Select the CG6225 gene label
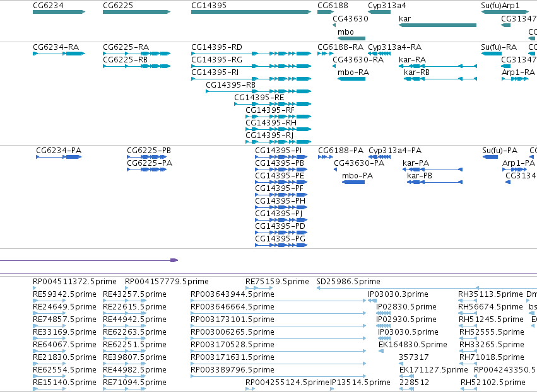 (x=118, y=6)
